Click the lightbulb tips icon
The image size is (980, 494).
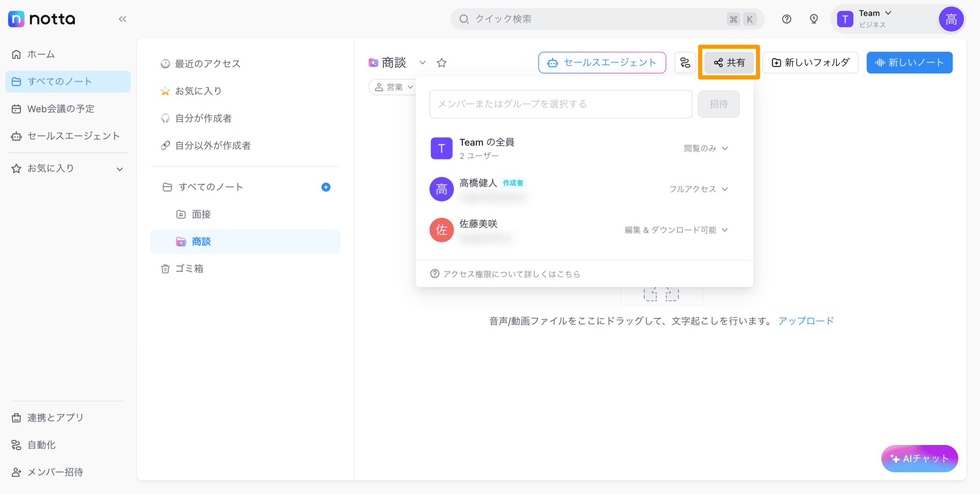[814, 19]
